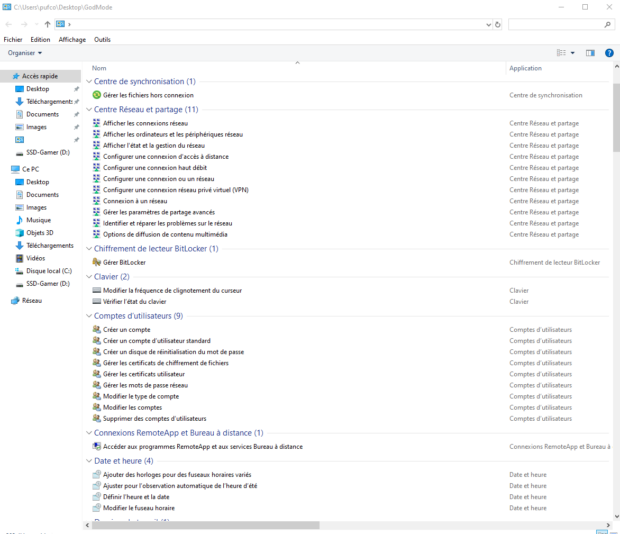
Task: Click the Créer un compte icon
Action: 97,329
